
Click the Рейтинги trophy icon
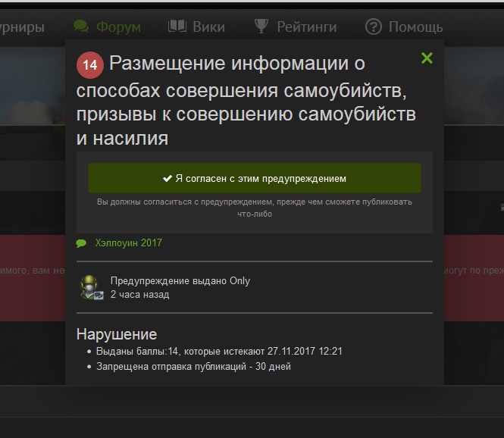pyautogui.click(x=261, y=27)
